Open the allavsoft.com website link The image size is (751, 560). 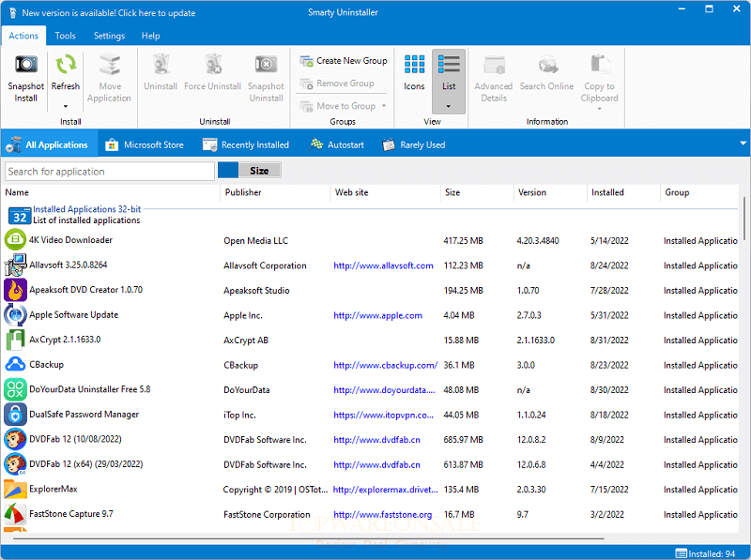(x=383, y=265)
